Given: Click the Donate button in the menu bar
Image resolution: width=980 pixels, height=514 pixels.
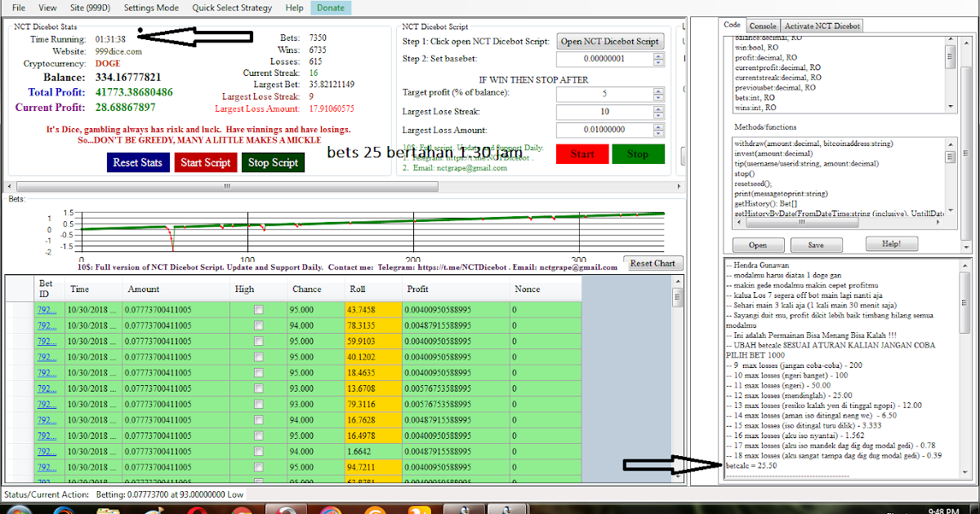Looking at the screenshot, I should tap(330, 7).
